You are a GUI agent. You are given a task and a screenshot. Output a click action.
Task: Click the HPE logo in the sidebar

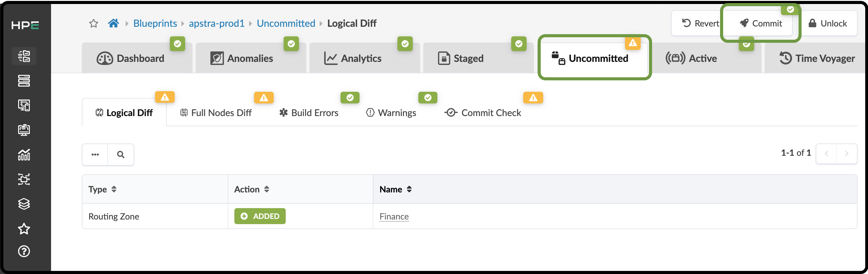(25, 25)
